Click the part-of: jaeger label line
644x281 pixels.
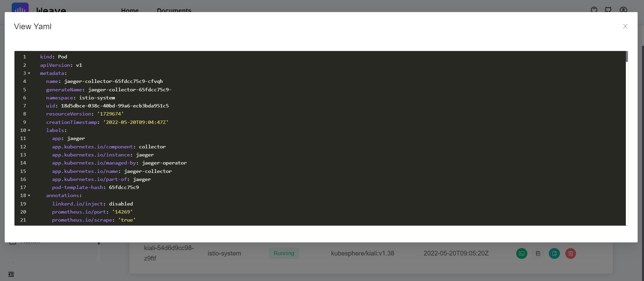tap(101, 179)
